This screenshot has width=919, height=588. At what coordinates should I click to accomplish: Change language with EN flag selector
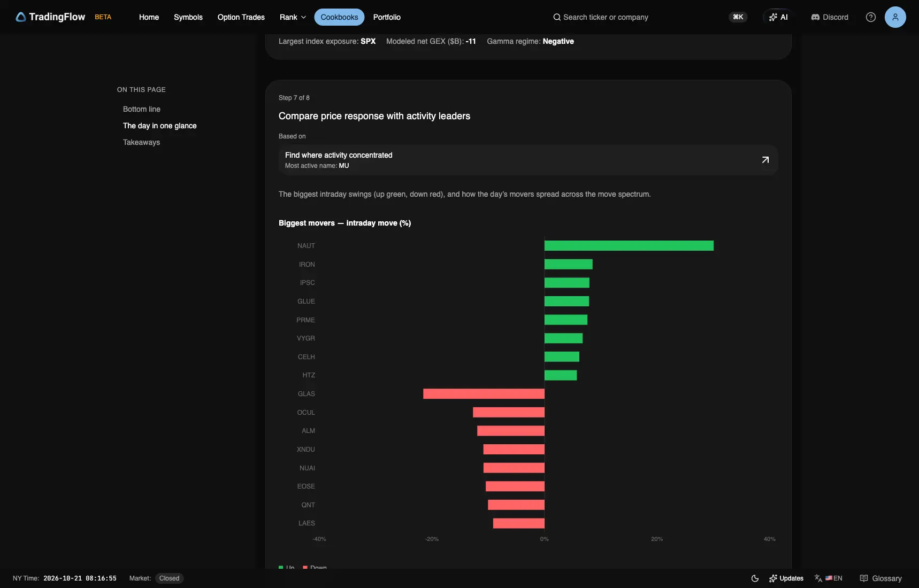[829, 578]
